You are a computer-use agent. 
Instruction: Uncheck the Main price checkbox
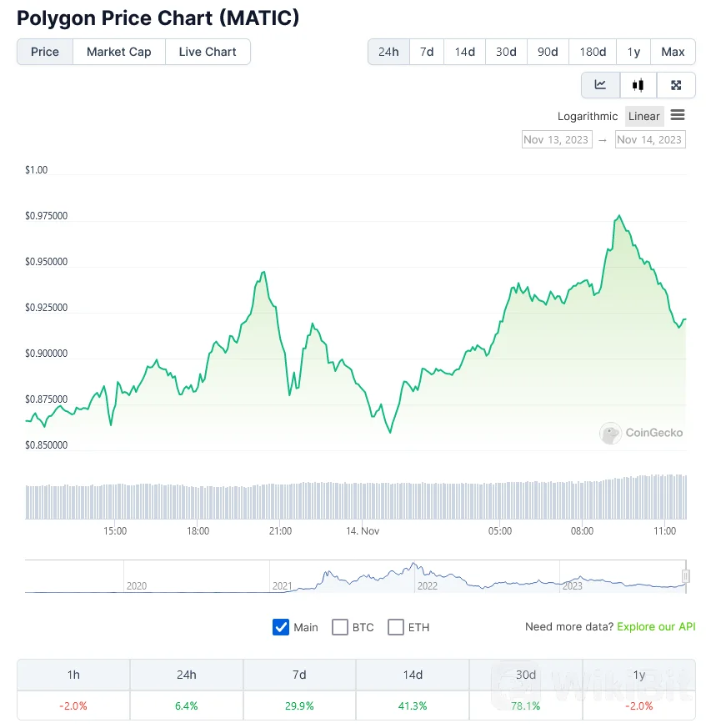coord(281,627)
